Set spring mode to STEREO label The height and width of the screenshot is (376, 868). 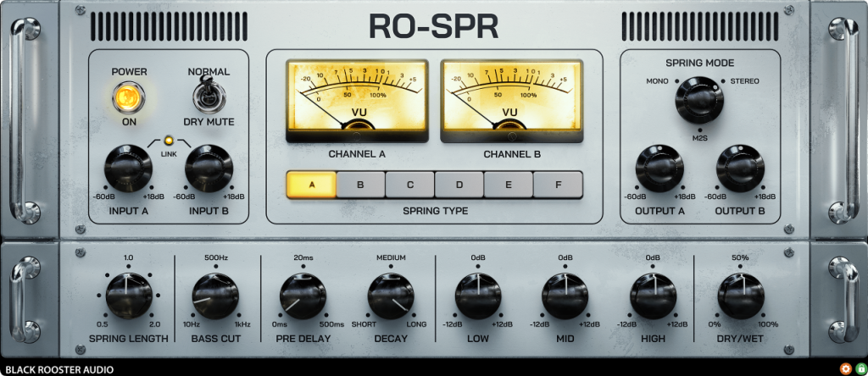pyautogui.click(x=744, y=81)
